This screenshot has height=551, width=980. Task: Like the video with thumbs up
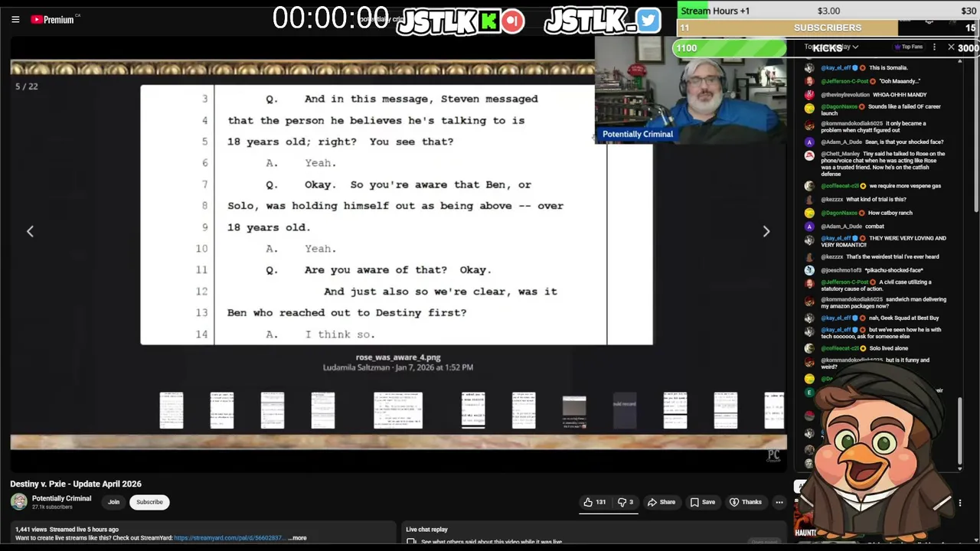(x=595, y=502)
